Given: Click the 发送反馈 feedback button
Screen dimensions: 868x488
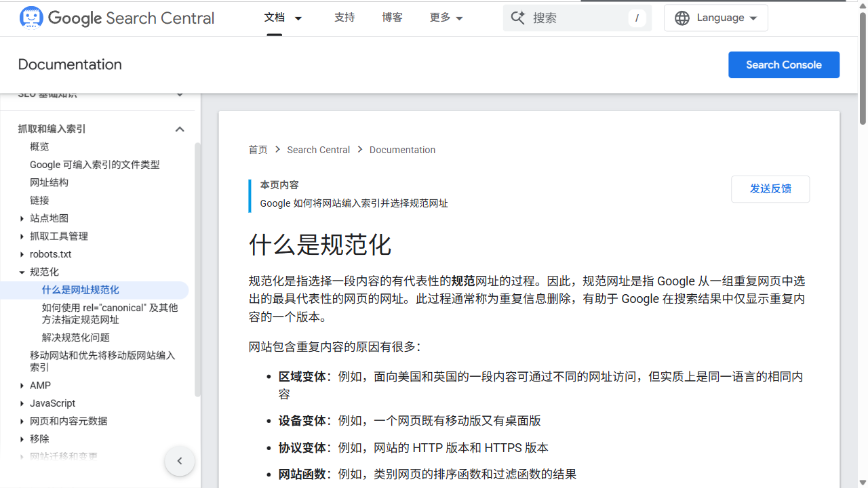Looking at the screenshot, I should point(770,189).
